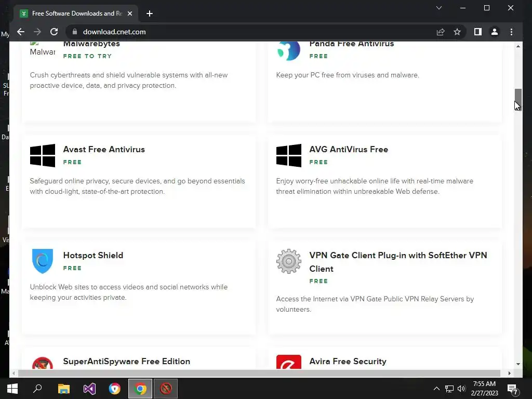Click the Avast description starting 'Safeguard online privacy'
Viewport: 532px width, 399px height.
tap(137, 187)
